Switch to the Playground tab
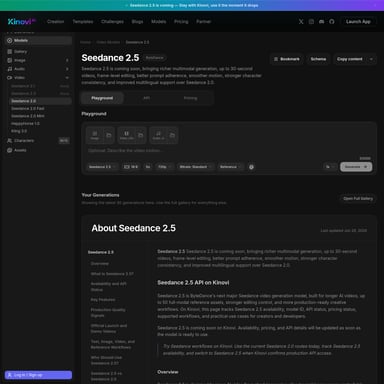This screenshot has width=384, height=384. click(x=102, y=98)
